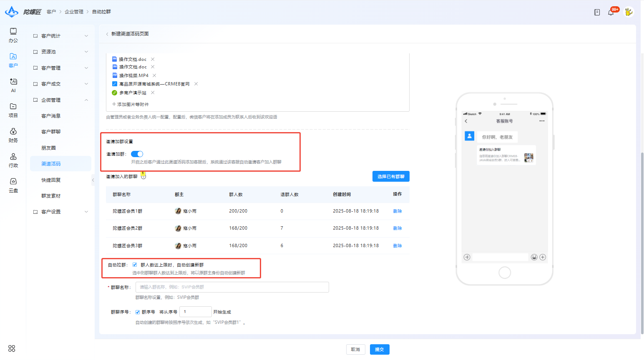Click the apps grid icon at bottom left
The height and width of the screenshot is (363, 644).
coord(12,348)
